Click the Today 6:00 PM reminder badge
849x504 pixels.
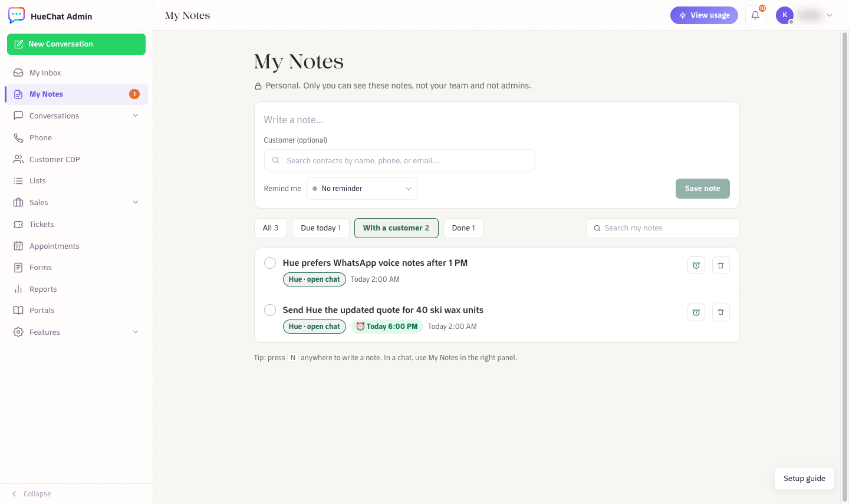(387, 327)
